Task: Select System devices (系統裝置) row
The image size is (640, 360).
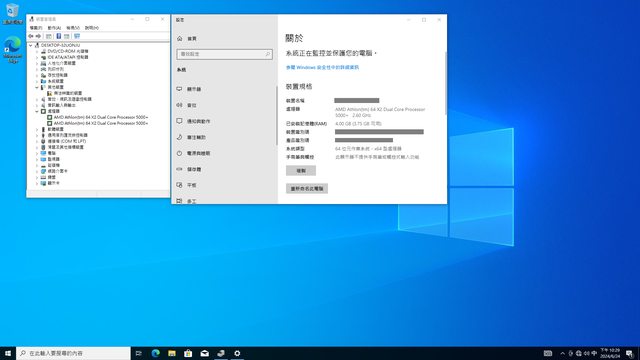Action: pyautogui.click(x=52, y=81)
